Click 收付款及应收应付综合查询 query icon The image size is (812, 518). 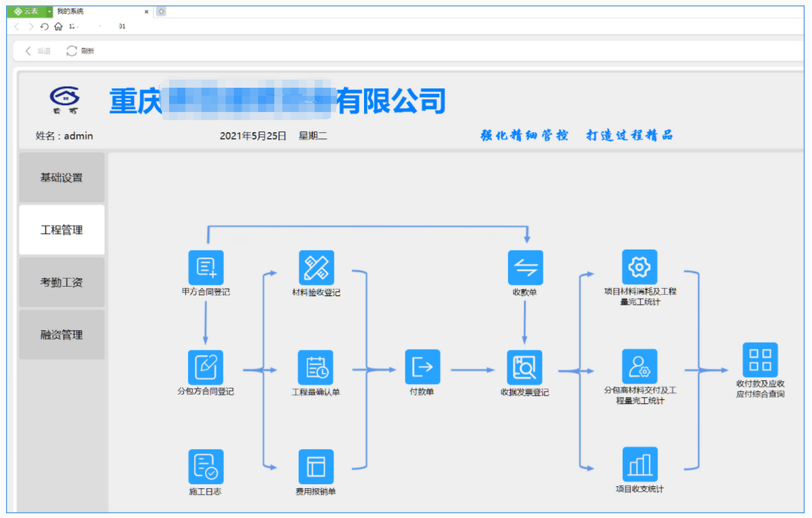tap(760, 359)
